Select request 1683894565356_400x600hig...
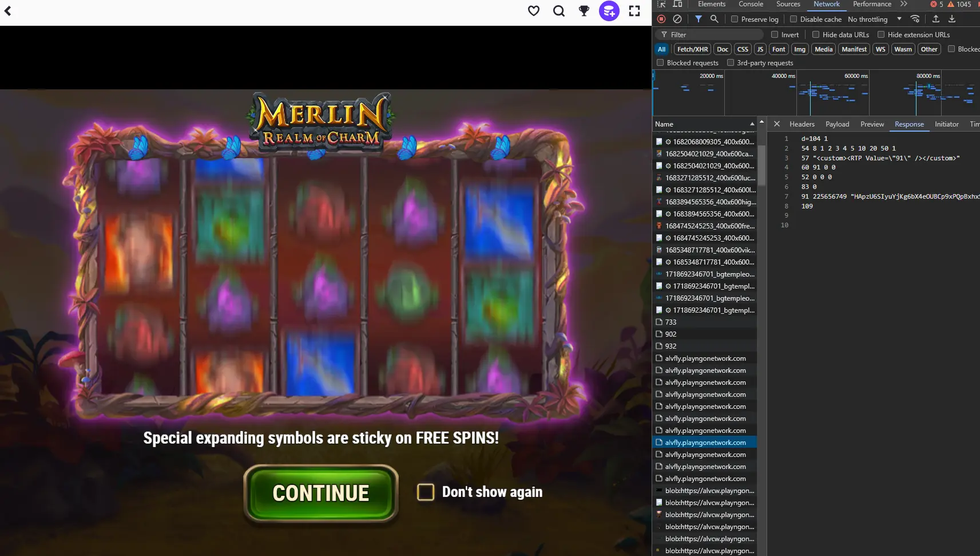 [x=705, y=202]
